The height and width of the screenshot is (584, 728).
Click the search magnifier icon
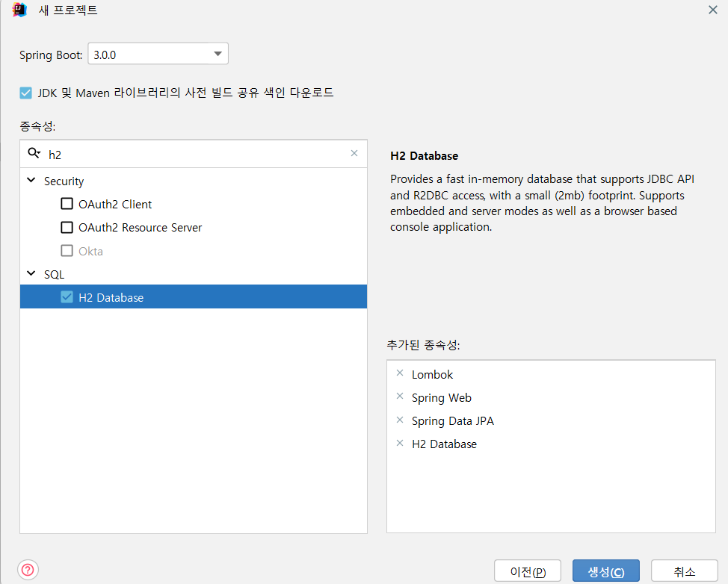tap(34, 153)
